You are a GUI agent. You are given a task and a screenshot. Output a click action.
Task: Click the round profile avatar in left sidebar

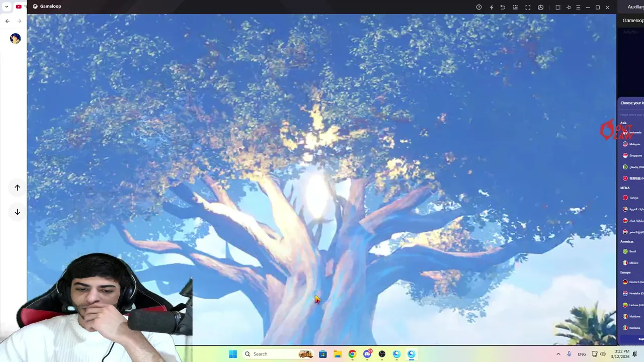click(15, 39)
